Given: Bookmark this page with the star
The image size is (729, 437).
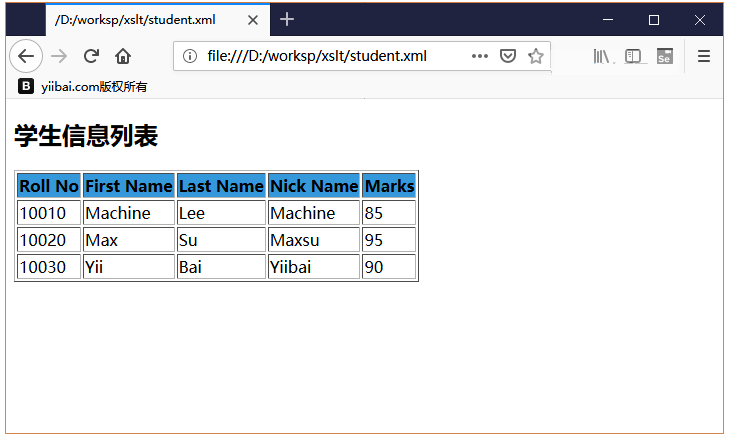Looking at the screenshot, I should (x=536, y=56).
